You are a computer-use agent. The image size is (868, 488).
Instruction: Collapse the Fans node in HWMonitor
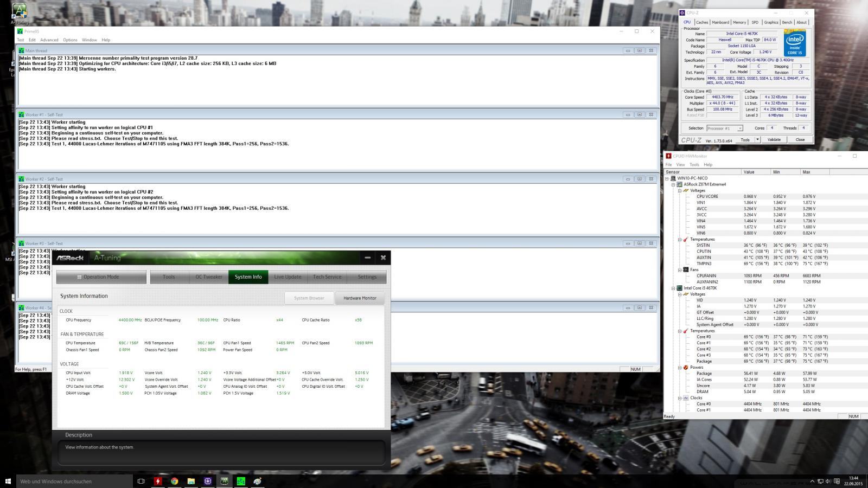point(679,269)
